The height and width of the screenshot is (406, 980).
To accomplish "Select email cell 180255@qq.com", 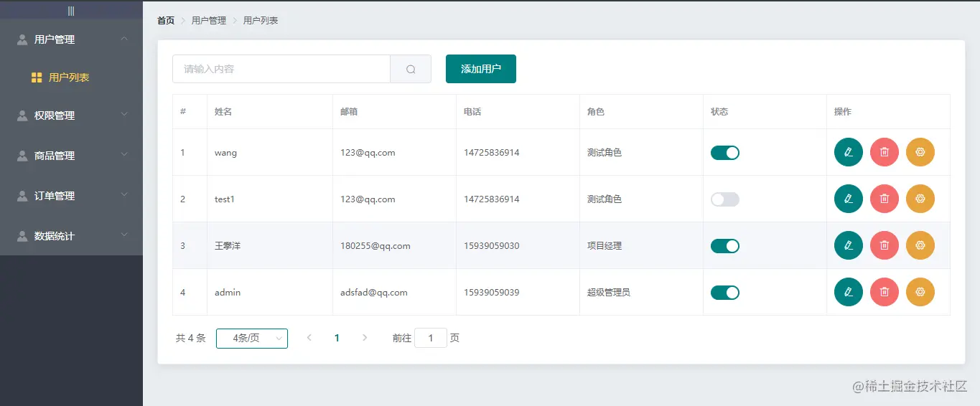I will coord(375,246).
